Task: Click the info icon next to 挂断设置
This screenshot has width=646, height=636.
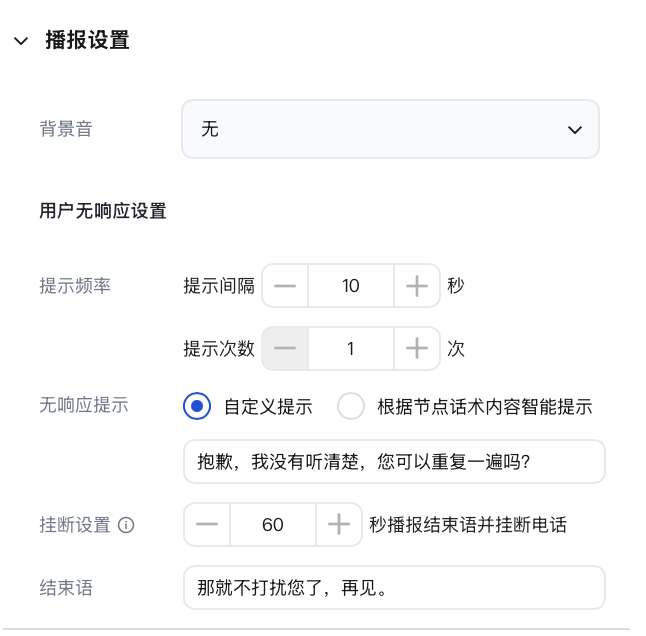Action: pyautogui.click(x=126, y=525)
